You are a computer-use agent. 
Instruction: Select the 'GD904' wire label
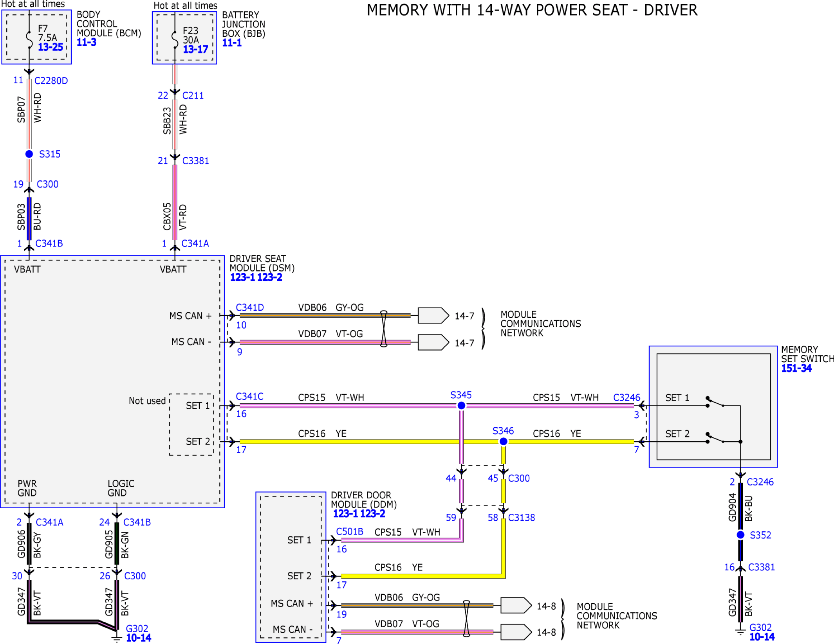(x=732, y=507)
